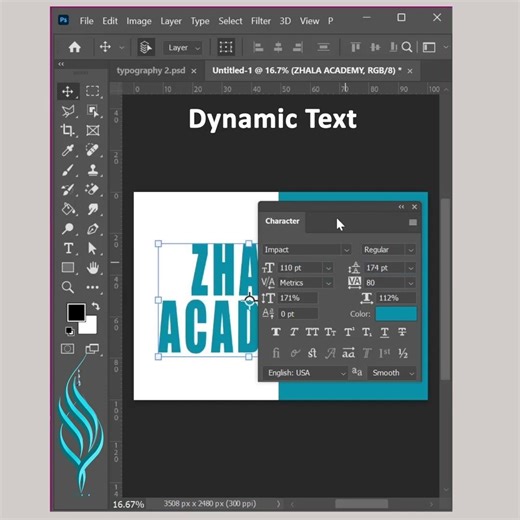Toggle Small Caps in Character panel
The image size is (520, 520).
click(x=330, y=332)
